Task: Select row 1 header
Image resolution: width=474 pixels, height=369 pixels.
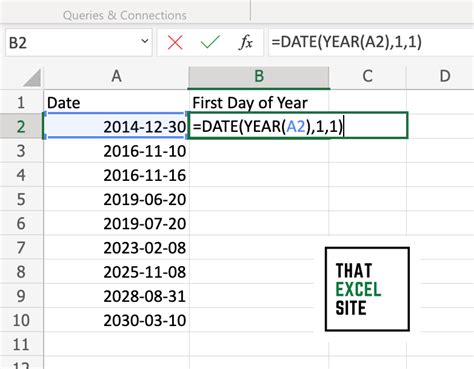Action: coord(21,102)
